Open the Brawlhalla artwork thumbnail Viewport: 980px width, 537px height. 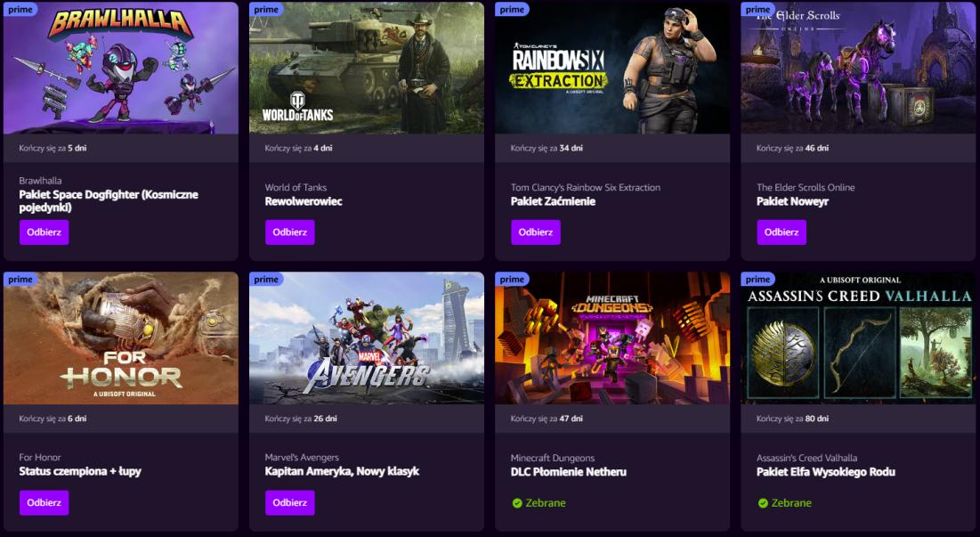click(121, 68)
